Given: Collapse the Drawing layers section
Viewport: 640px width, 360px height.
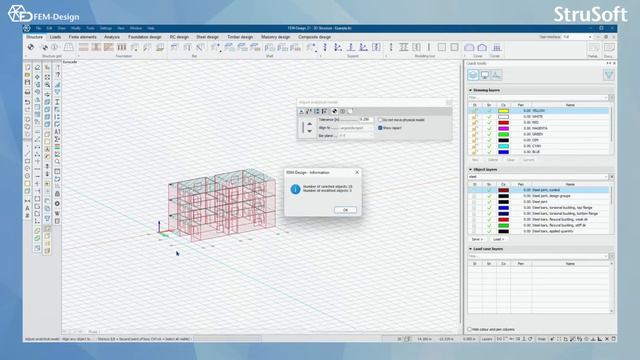Looking at the screenshot, I should (470, 90).
